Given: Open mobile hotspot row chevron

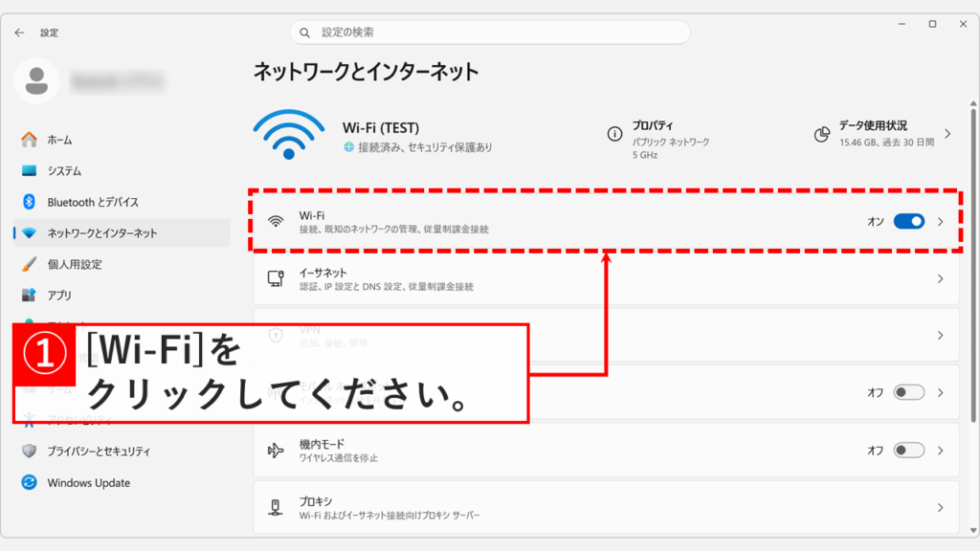Looking at the screenshot, I should tap(941, 392).
